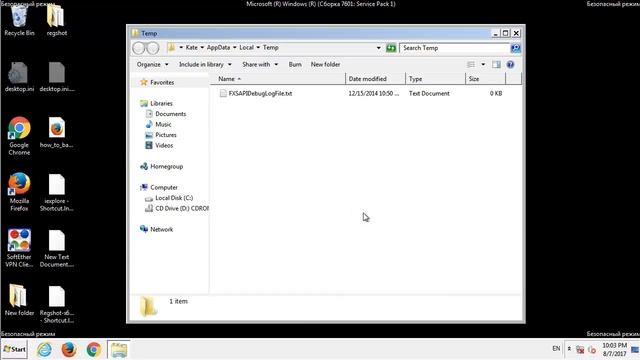Viewport: 640px width, 360px height.
Task: Expand the view options dropdown arrow
Action: point(483,64)
